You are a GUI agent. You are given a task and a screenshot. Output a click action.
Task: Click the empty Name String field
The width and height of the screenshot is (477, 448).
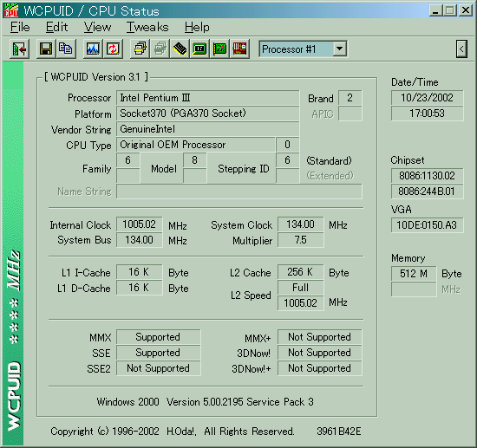[239, 192]
